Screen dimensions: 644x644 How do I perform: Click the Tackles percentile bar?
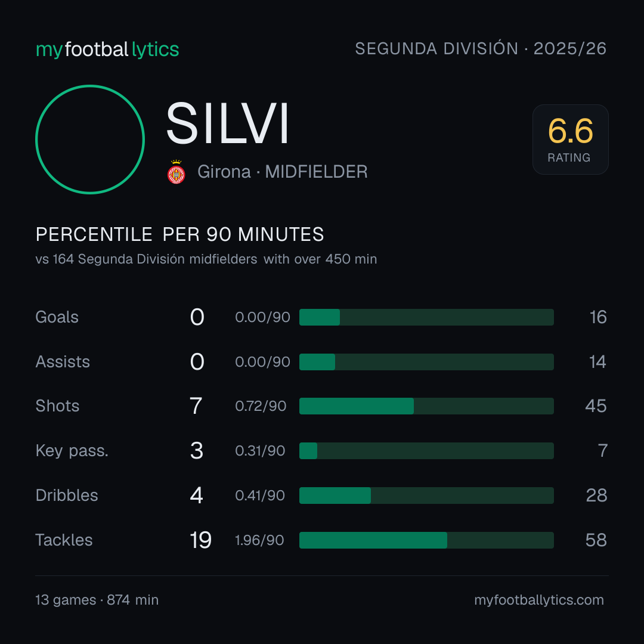tap(426, 540)
